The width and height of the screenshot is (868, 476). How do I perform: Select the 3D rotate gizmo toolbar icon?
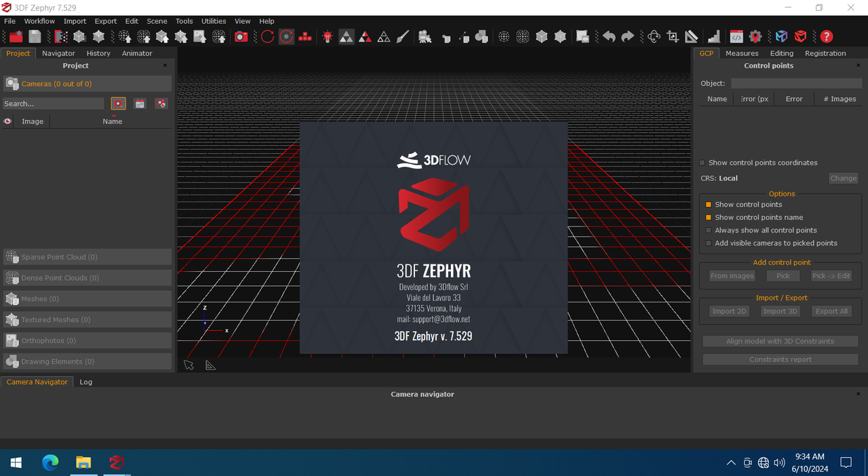click(x=654, y=37)
